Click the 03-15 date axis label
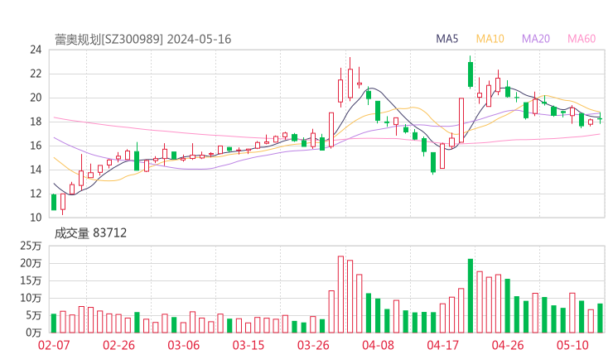 pos(249,345)
